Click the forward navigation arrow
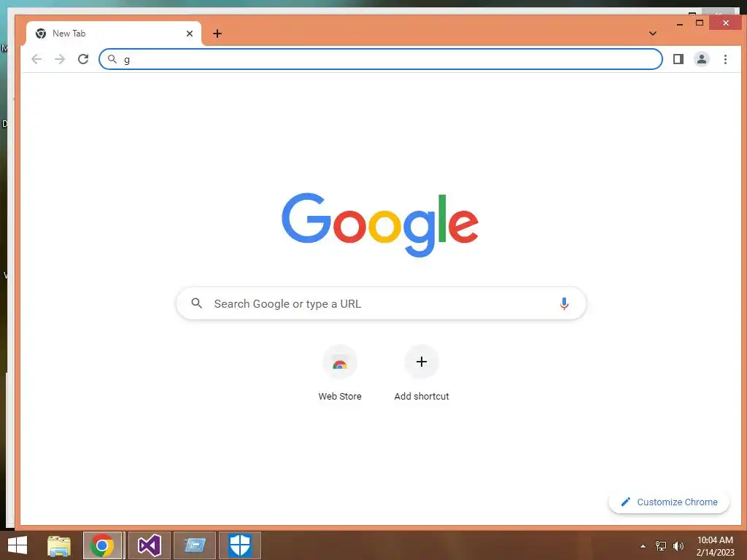 click(60, 59)
